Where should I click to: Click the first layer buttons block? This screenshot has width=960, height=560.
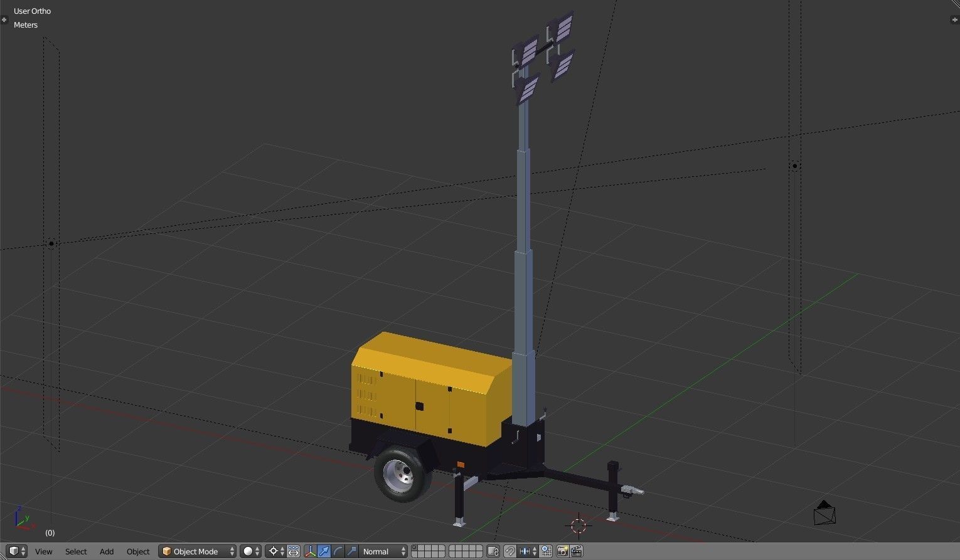point(428,551)
